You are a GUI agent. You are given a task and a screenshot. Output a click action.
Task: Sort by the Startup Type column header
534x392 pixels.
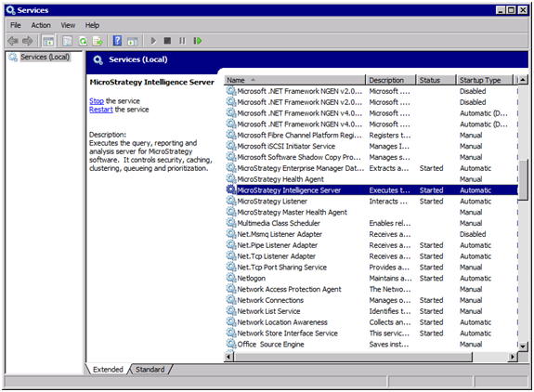(x=484, y=80)
